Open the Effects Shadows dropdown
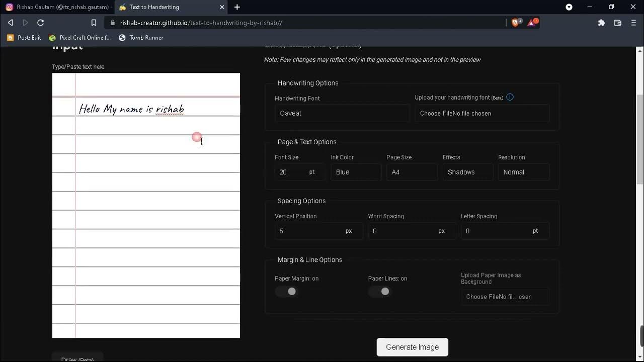The width and height of the screenshot is (644, 362). [x=468, y=172]
